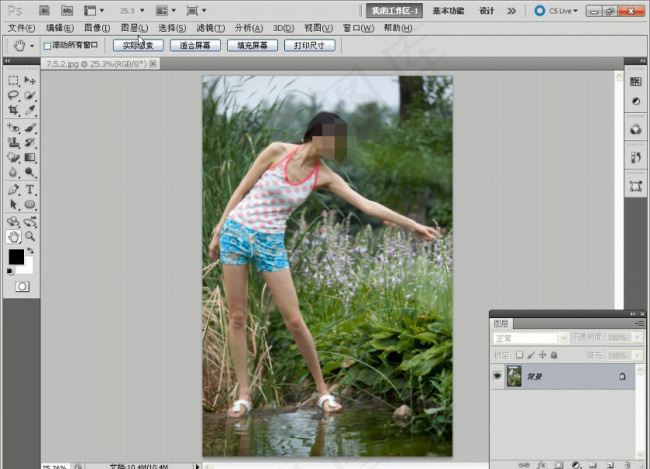This screenshot has width=650, height=469.
Task: Select the Quick Selection tool
Action: click(30, 95)
